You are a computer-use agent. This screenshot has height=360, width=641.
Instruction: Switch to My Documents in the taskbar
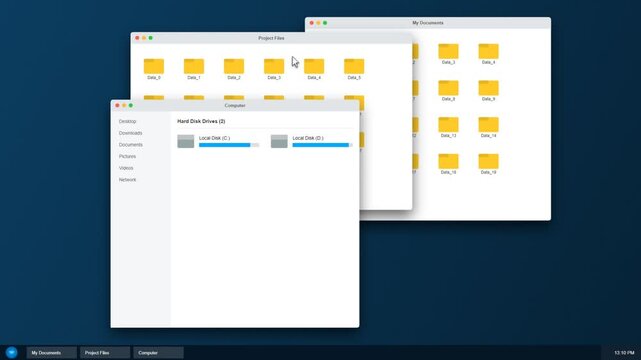coord(52,353)
